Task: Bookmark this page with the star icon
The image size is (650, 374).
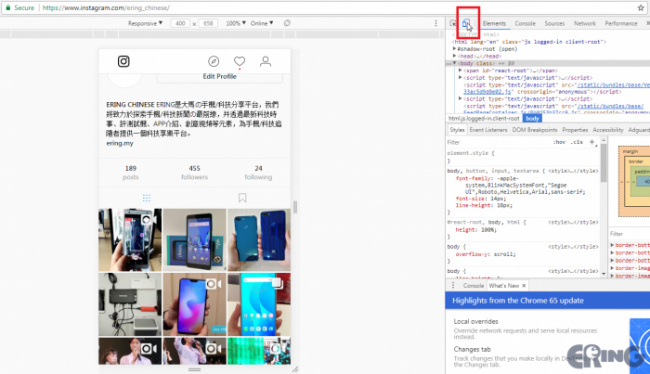Action: 641,8
